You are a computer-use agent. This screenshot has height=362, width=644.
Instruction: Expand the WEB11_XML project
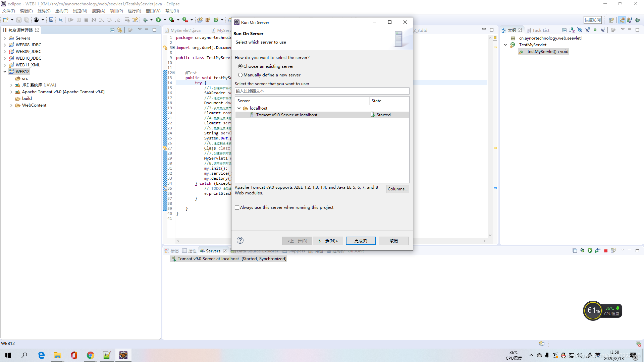pyautogui.click(x=5, y=65)
